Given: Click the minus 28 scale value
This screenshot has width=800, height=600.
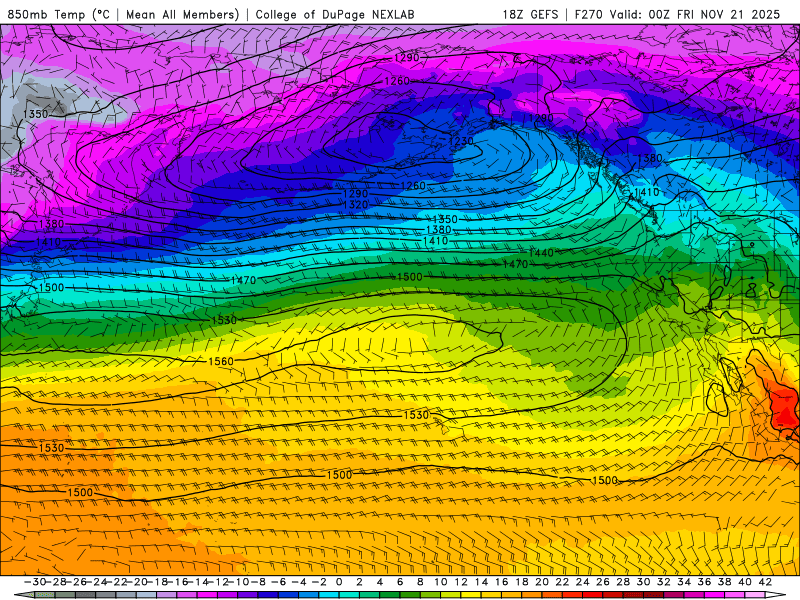Looking at the screenshot, I should [x=56, y=582].
